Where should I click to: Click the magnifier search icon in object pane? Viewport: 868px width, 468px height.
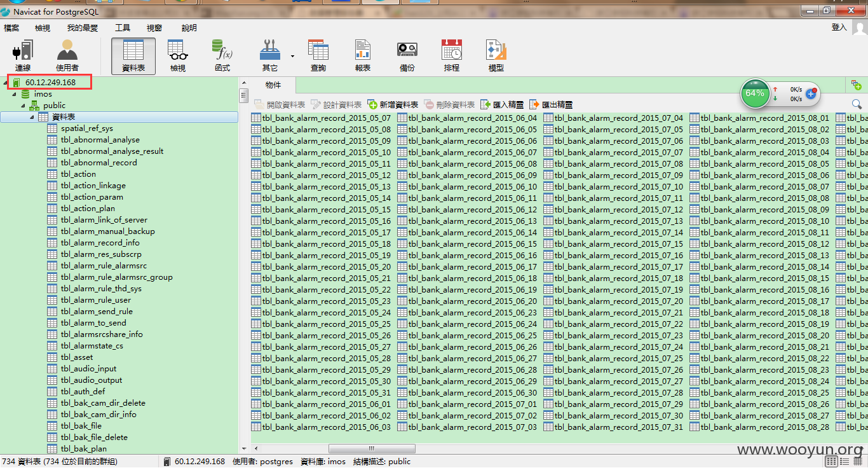pyautogui.click(x=857, y=104)
